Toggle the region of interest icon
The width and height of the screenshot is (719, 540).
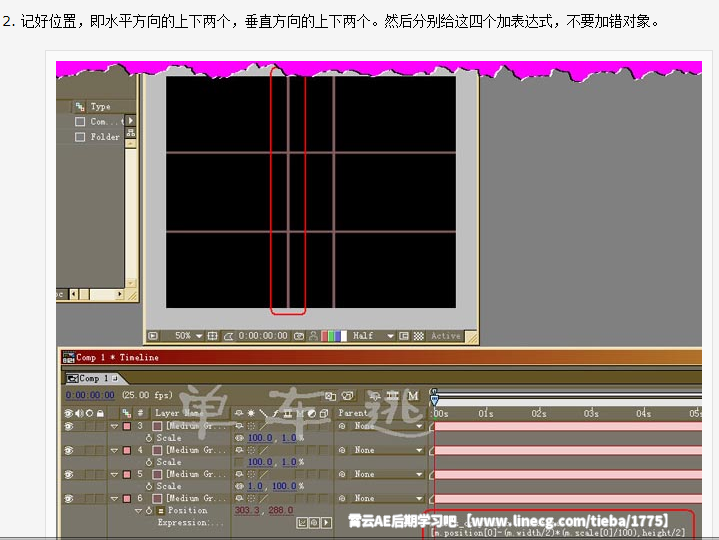point(404,336)
